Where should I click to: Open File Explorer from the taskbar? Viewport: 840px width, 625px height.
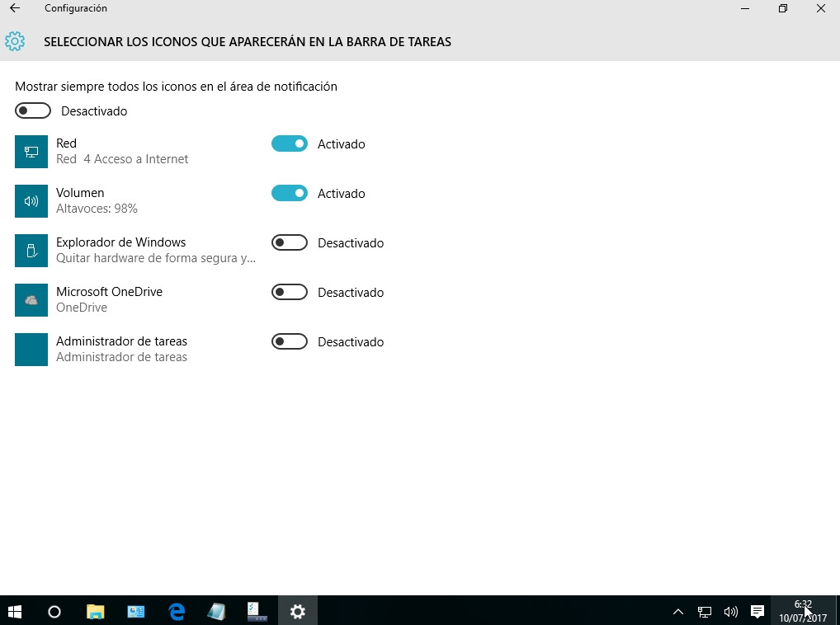(x=96, y=611)
